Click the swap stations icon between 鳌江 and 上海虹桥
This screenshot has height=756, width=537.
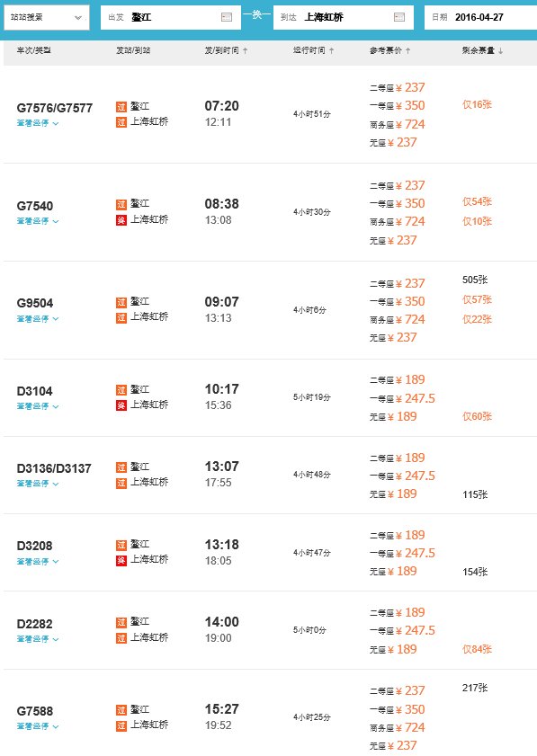[x=255, y=16]
